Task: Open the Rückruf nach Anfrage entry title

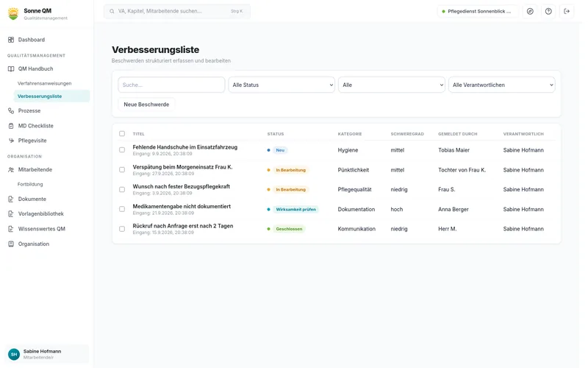Action: 182,226
